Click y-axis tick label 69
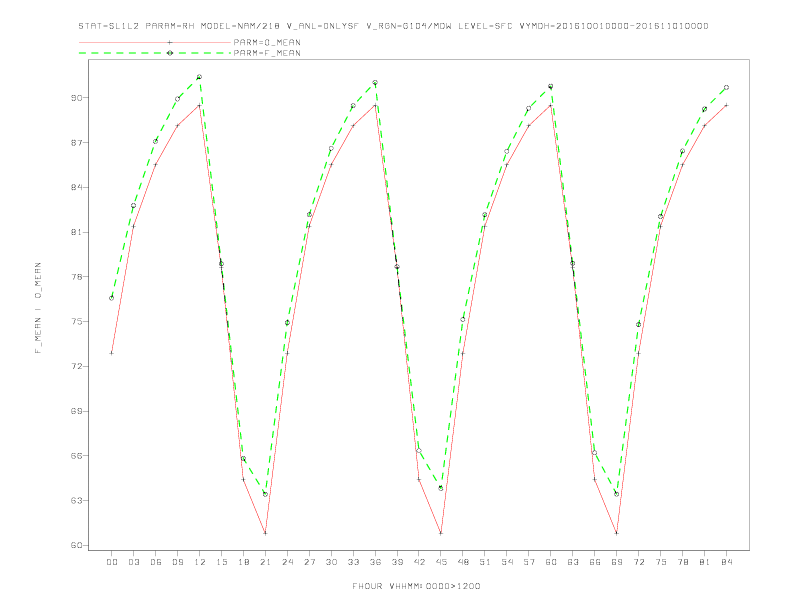Image resolution: width=792 pixels, height=612 pixels. point(76,411)
